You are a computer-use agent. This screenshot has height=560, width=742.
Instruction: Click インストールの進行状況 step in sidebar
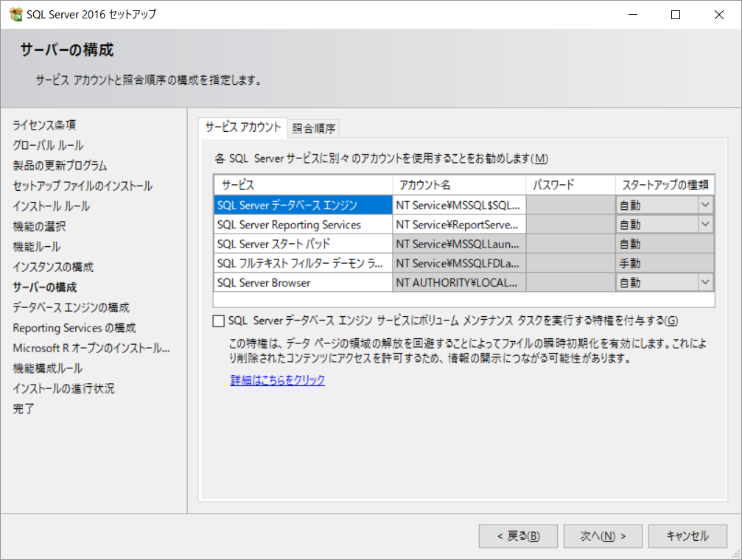tap(63, 388)
